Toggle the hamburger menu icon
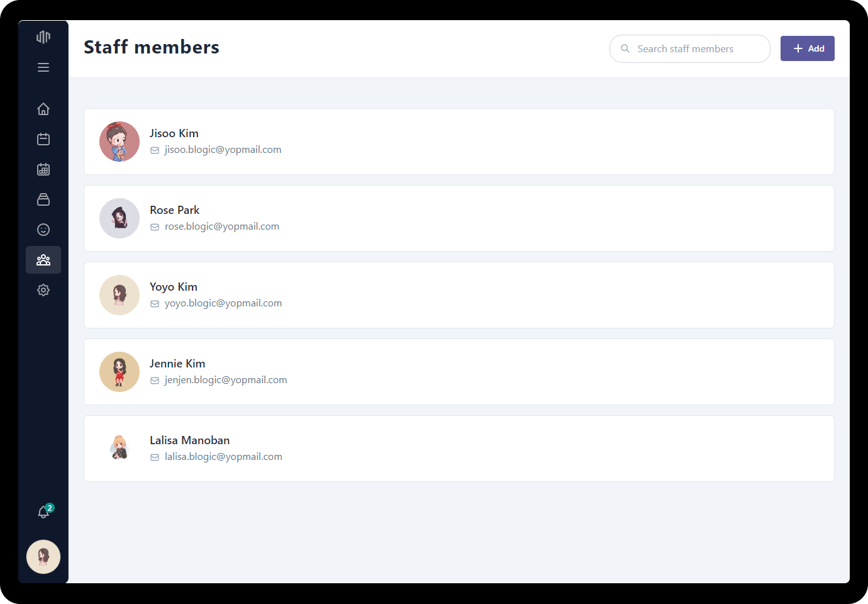 click(x=43, y=67)
